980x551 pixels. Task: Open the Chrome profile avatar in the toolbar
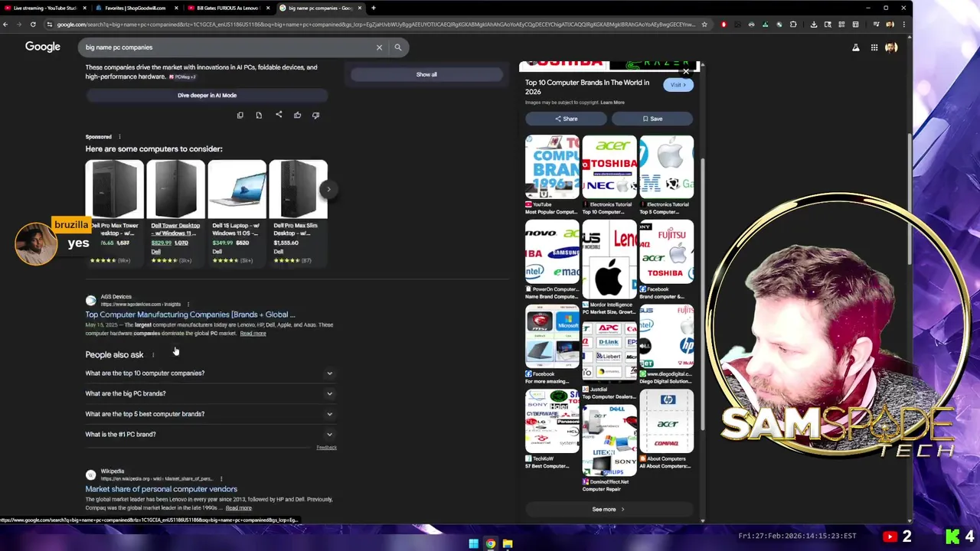pos(890,24)
